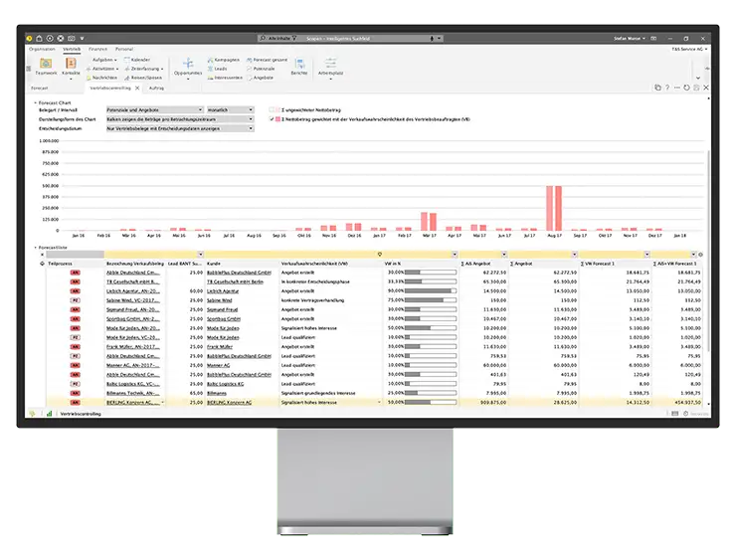Click the tall Aug 17 chart bar
Viewport: 736px width, 560px height.
[x=553, y=206]
